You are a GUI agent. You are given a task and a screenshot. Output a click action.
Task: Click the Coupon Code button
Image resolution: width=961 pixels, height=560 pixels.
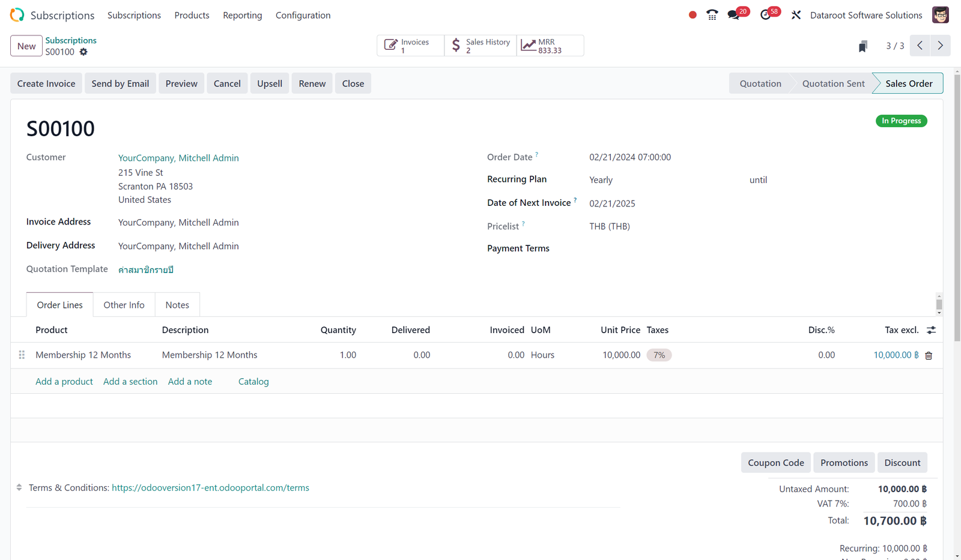776,463
